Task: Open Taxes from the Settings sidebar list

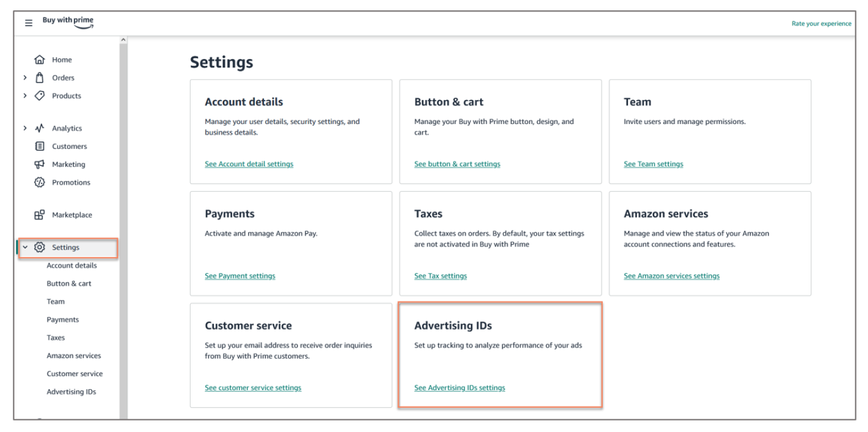Action: tap(56, 337)
